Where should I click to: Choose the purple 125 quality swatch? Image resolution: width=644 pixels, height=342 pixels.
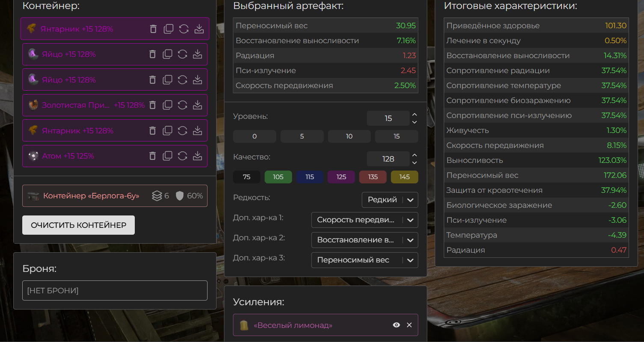tap(341, 177)
